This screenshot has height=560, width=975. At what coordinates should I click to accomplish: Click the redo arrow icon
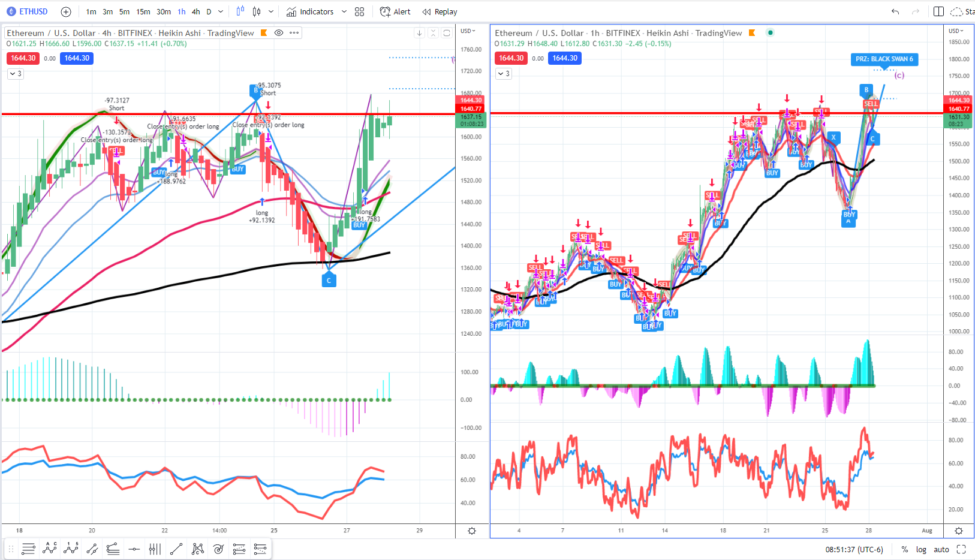(915, 11)
